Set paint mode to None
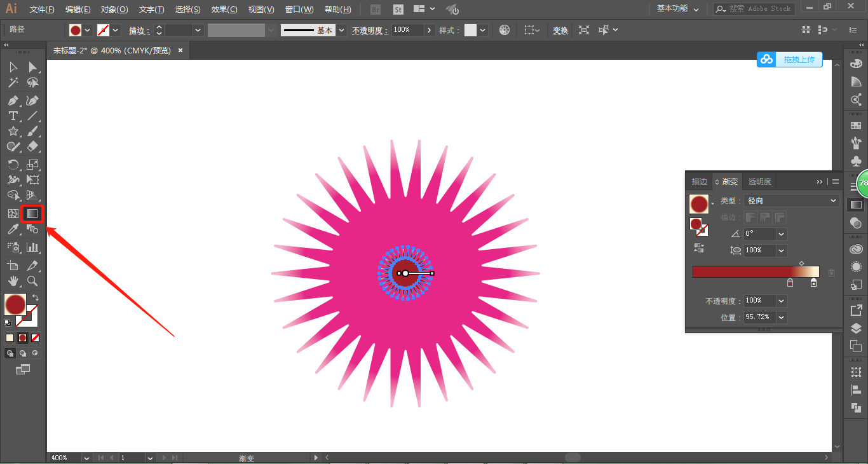 tap(36, 338)
